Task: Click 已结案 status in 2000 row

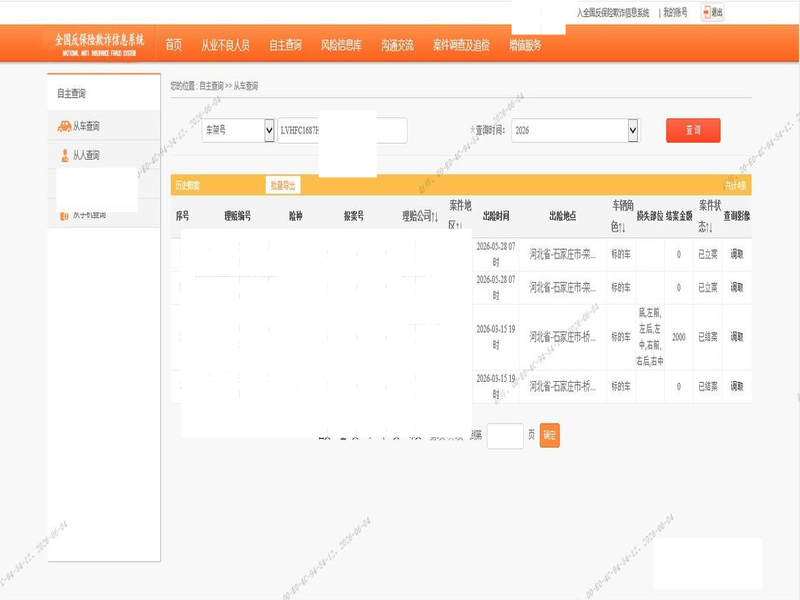Action: point(708,337)
